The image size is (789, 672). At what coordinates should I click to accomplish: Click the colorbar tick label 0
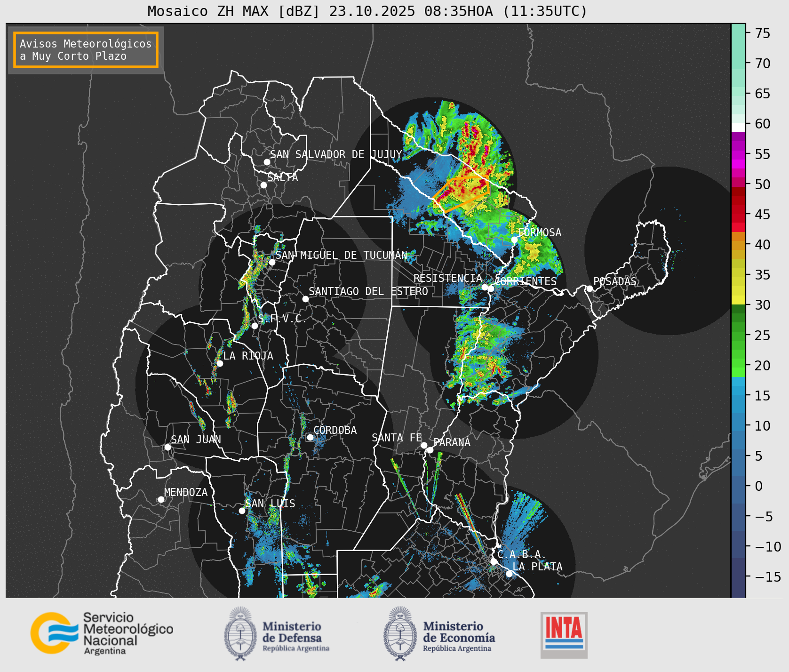coord(758,486)
